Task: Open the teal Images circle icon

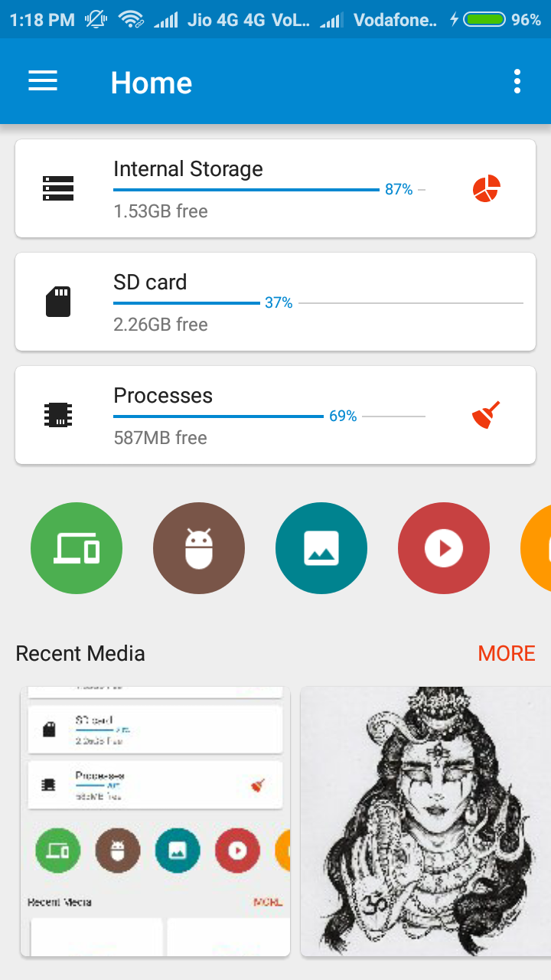Action: 321,548
